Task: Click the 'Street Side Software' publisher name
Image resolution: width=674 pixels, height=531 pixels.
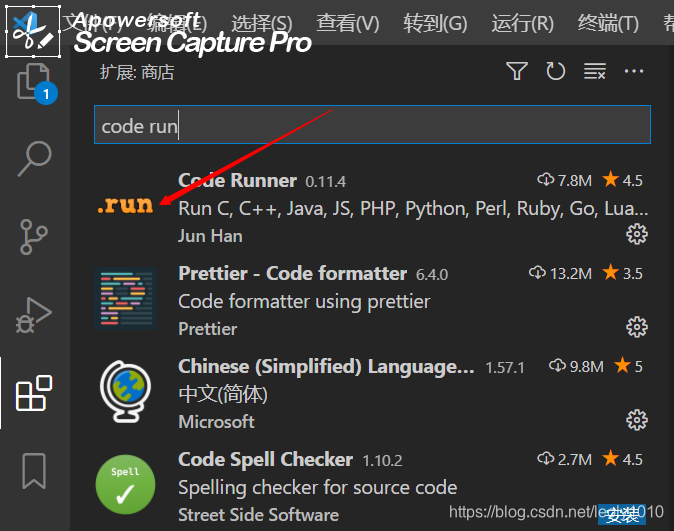Action: click(258, 515)
